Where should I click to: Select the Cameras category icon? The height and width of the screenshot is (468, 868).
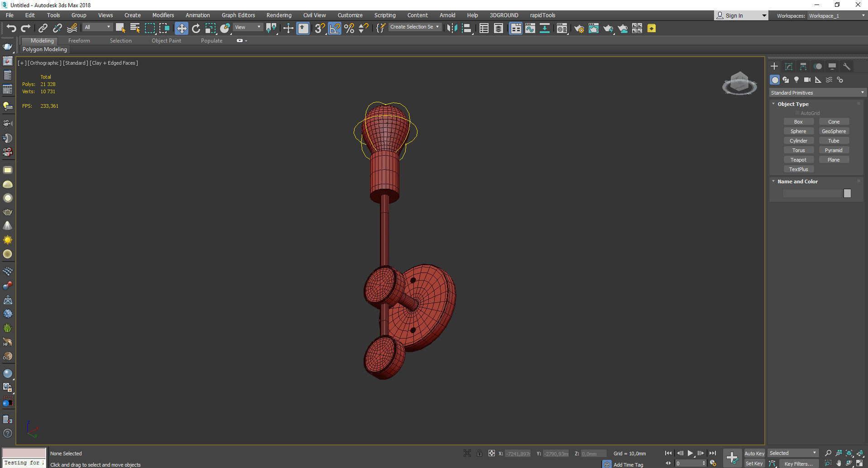click(x=807, y=80)
